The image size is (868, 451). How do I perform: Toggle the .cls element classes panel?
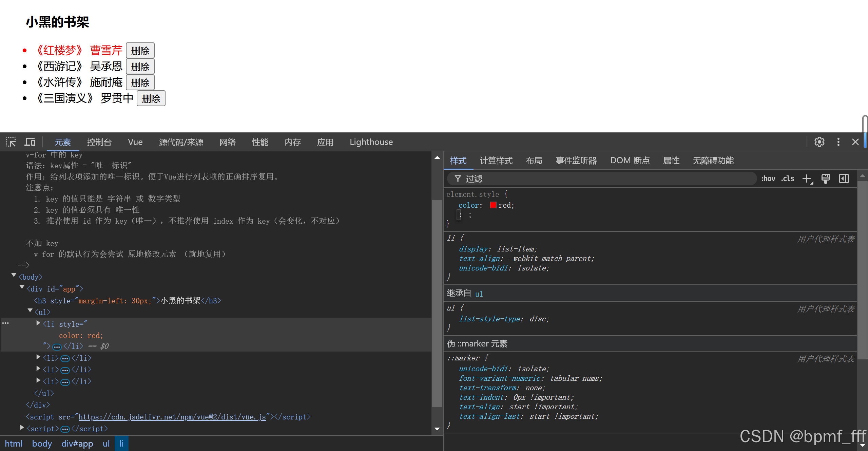tap(788, 178)
